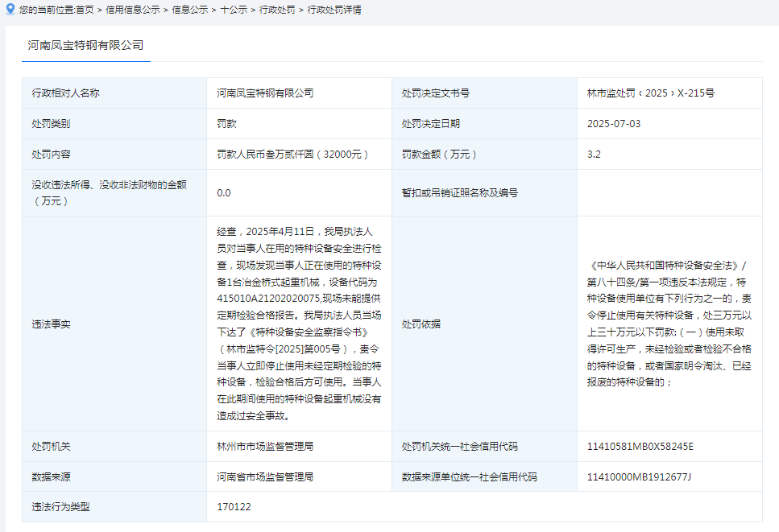Click the 处罚决定文书号 label
The height and width of the screenshot is (532, 779).
point(436,93)
